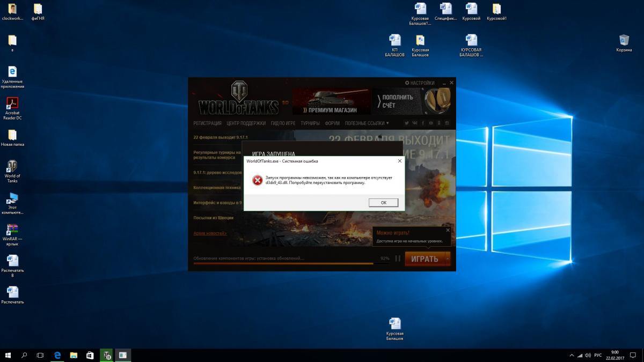644x362 pixels.
Task: Open the volume control in the tray
Action: point(588,355)
